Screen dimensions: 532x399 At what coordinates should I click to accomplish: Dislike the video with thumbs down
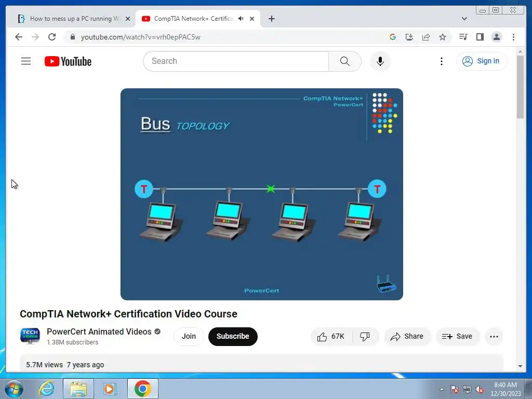(x=365, y=336)
